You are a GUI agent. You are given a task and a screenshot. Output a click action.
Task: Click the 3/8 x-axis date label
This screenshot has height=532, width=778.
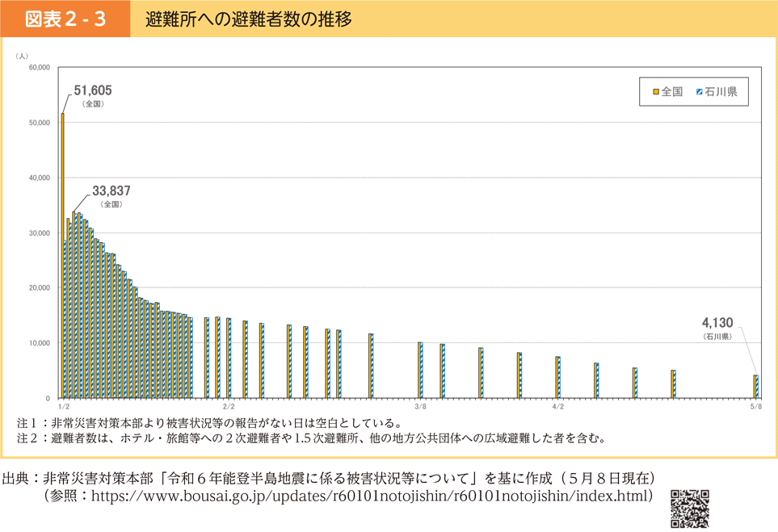pos(420,407)
